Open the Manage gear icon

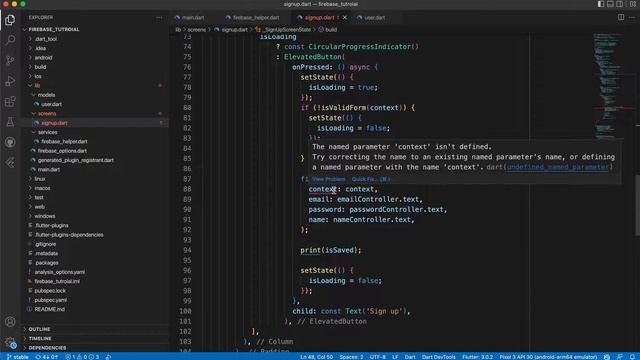(x=10, y=342)
